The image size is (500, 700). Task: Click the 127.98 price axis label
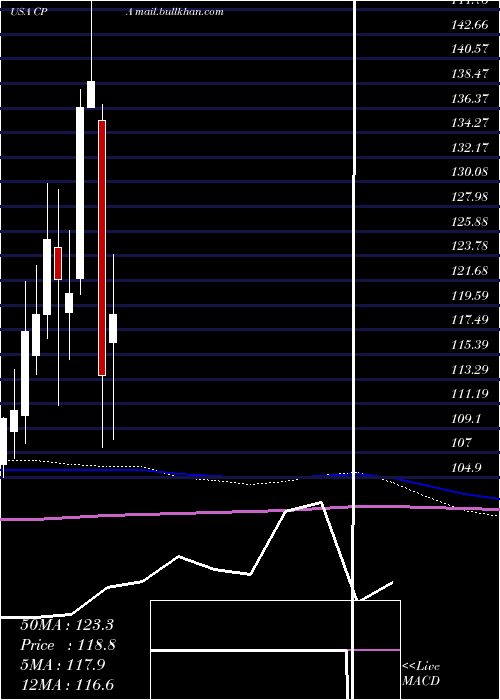click(x=470, y=196)
